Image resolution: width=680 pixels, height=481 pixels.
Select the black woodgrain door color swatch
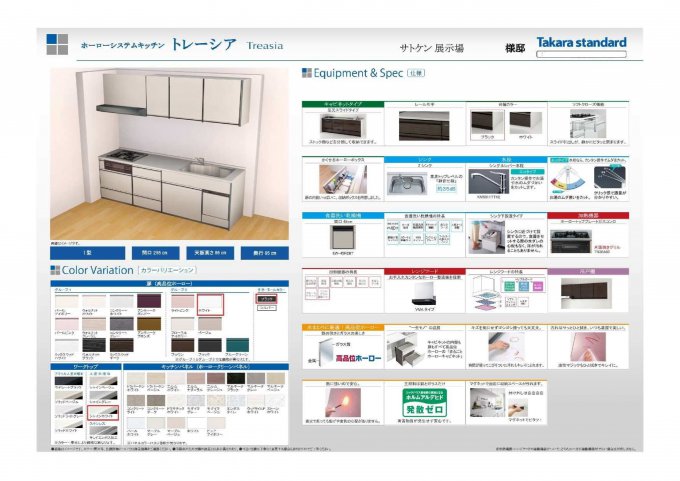94,345
